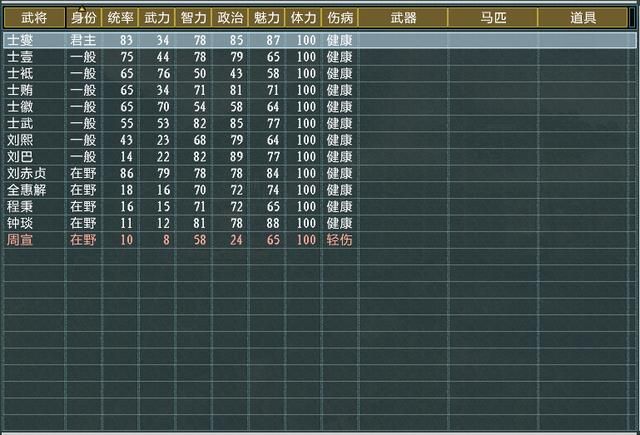640x435 pixels.
Task: Sort by the 统率 column header
Action: 120,18
